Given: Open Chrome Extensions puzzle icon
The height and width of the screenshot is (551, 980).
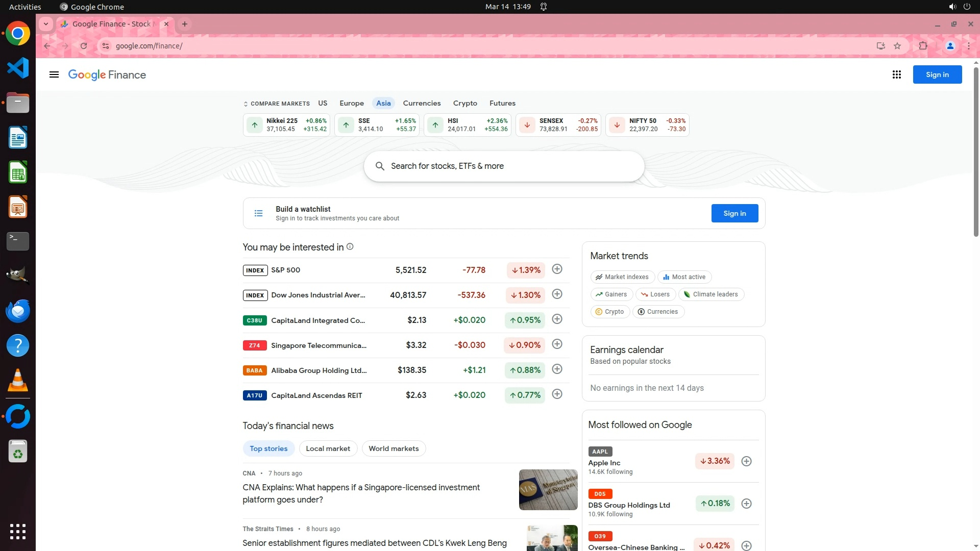Looking at the screenshot, I should pyautogui.click(x=923, y=46).
